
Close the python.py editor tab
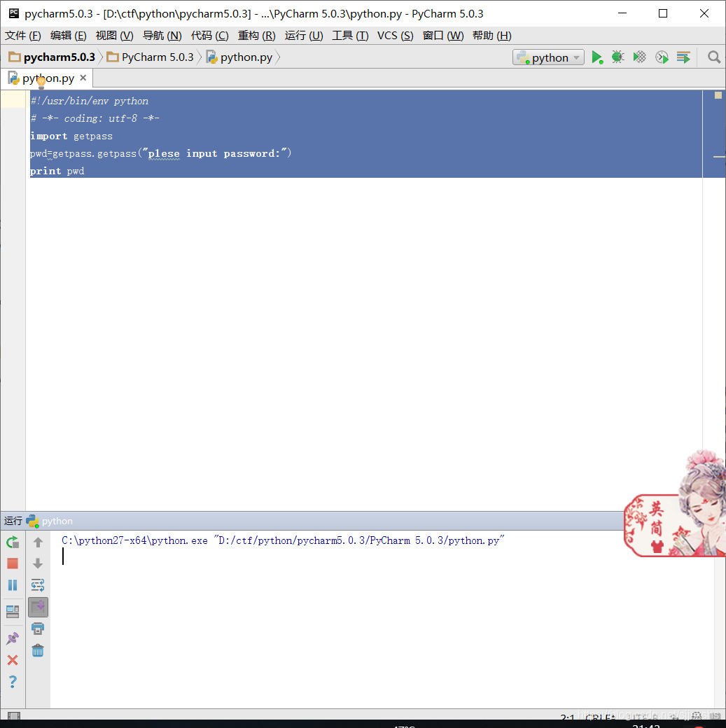click(x=83, y=78)
